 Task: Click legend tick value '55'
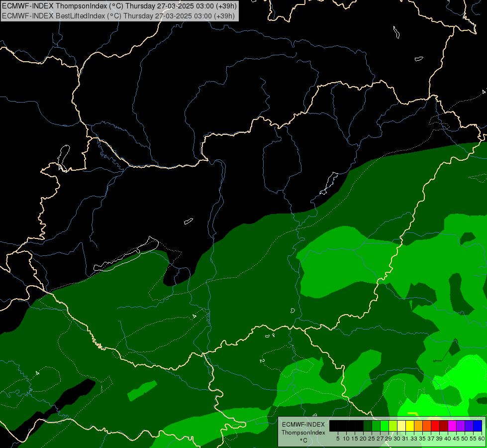pos(473,439)
